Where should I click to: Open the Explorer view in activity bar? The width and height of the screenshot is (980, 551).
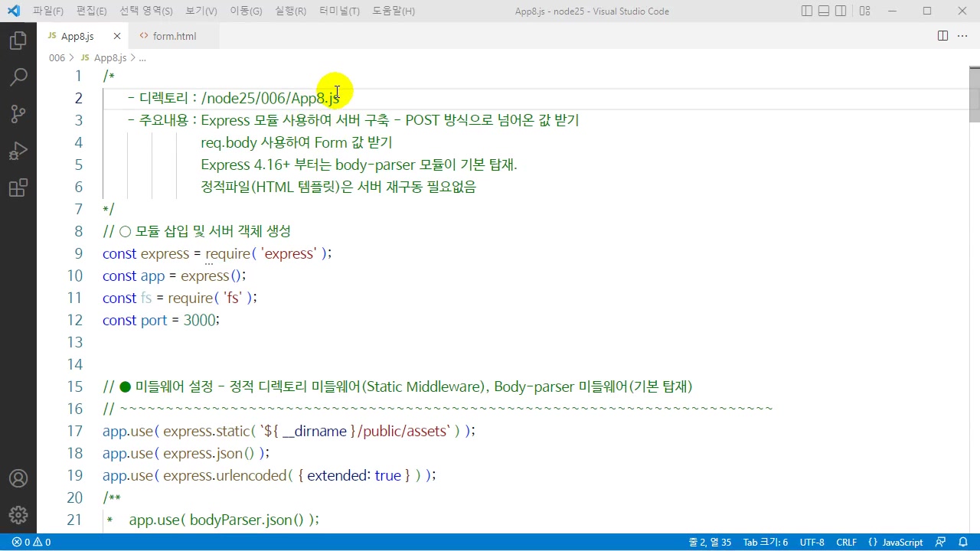tap(18, 41)
